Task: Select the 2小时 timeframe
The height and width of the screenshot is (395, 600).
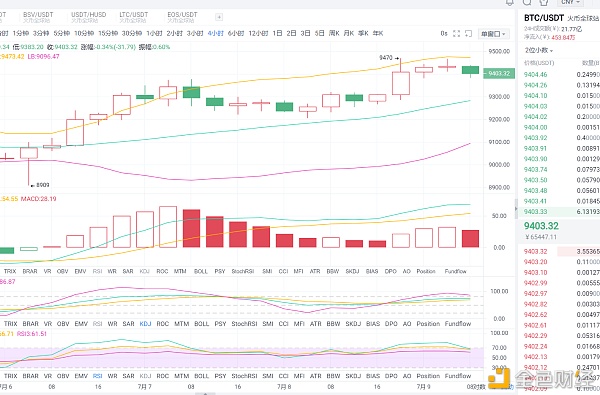Action: (x=175, y=33)
